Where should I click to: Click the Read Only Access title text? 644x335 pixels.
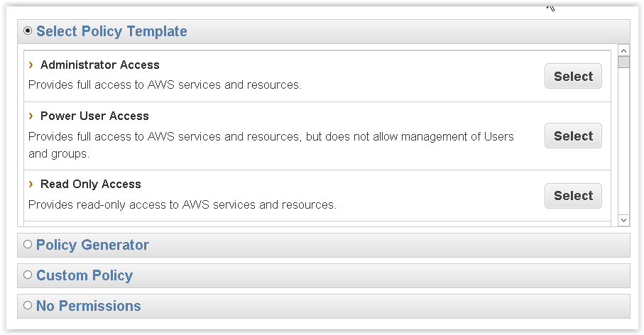point(91,184)
